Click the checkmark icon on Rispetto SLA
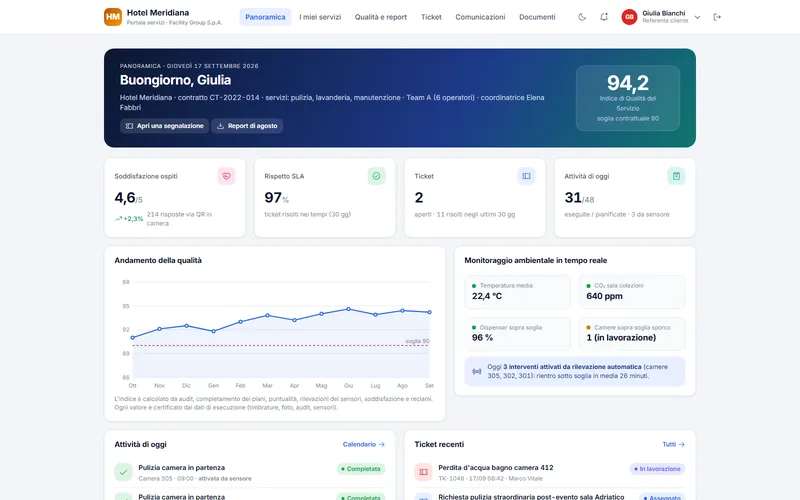 tap(376, 176)
